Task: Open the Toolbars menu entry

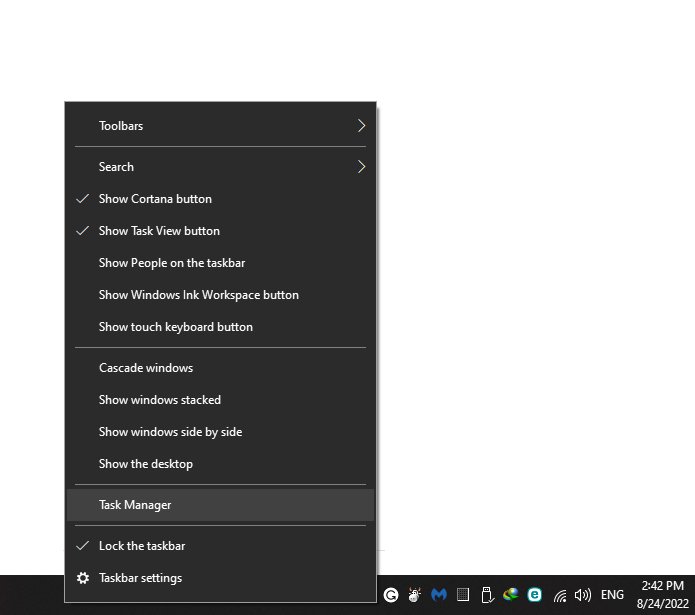Action: click(220, 126)
